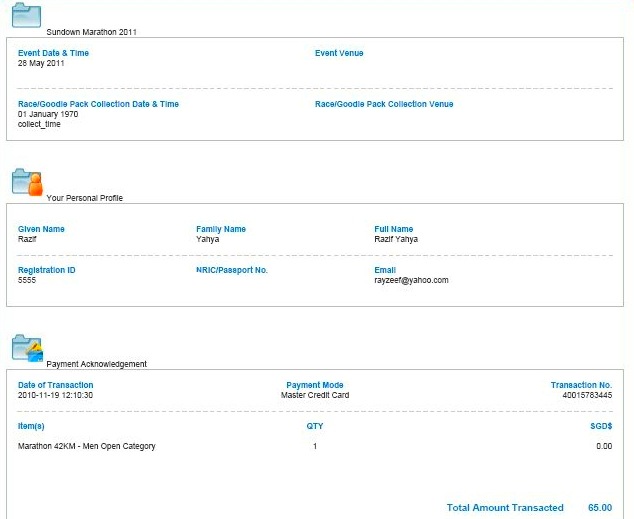
Task: Click the 'Total Amount Transacted' label
Action: click(x=505, y=508)
